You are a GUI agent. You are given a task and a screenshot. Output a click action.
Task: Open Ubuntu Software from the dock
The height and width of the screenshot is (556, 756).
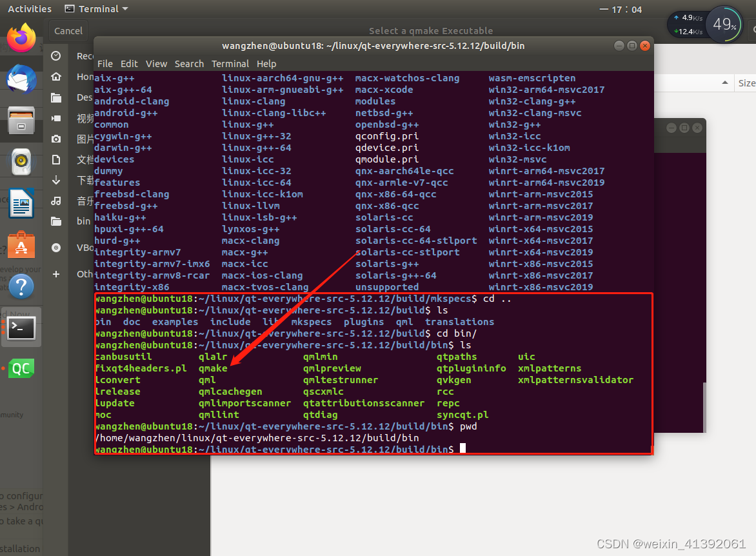click(21, 245)
